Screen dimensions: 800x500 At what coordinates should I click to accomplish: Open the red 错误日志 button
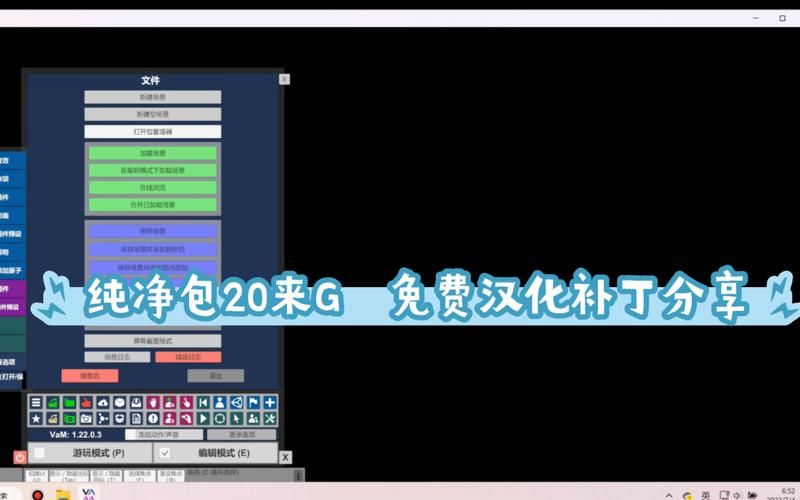pos(188,357)
